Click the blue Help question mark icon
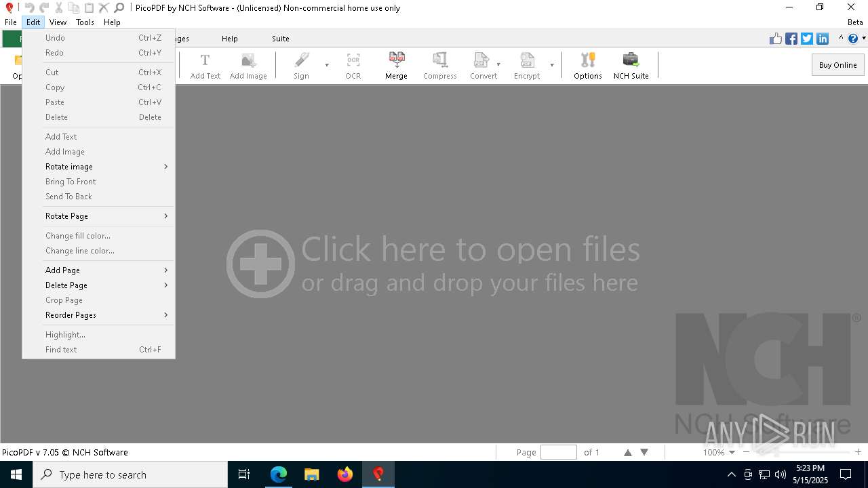The height and width of the screenshot is (488, 868). [x=853, y=39]
